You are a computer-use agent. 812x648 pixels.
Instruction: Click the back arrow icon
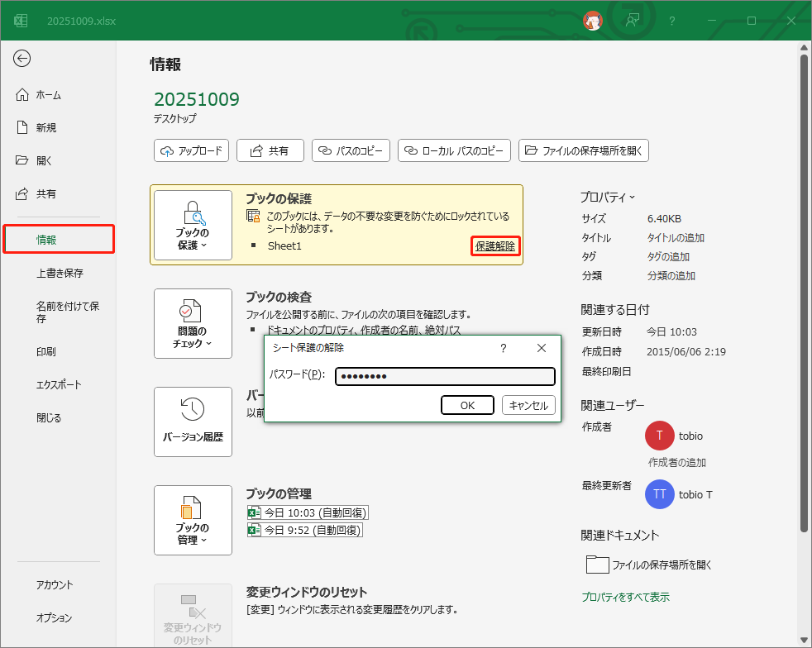[22, 58]
